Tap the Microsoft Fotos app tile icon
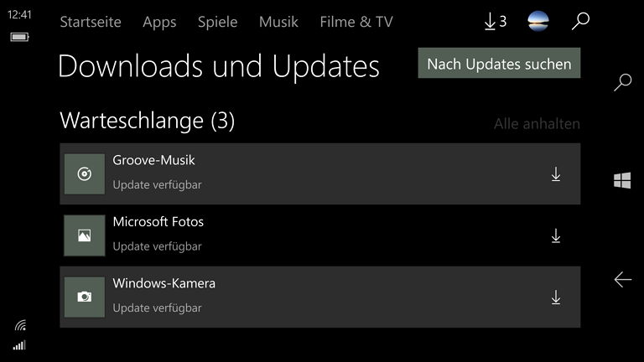The image size is (644, 362). point(85,235)
